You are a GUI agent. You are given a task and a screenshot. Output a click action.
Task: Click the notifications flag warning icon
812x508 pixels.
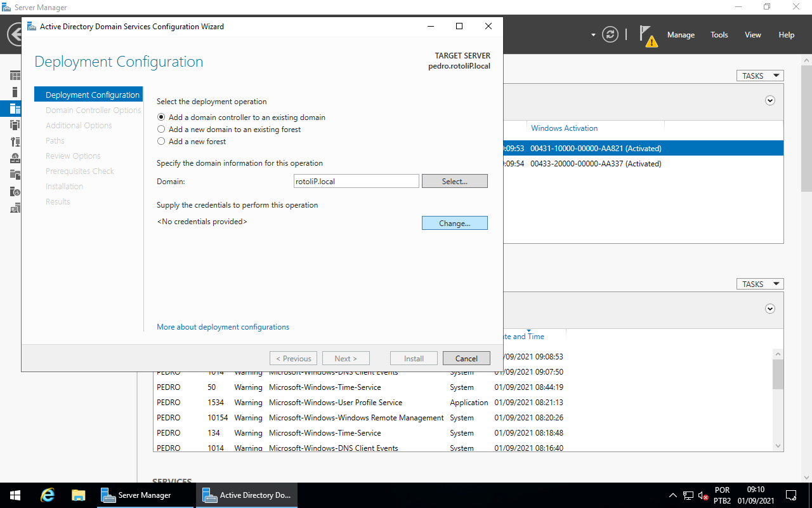[647, 35]
